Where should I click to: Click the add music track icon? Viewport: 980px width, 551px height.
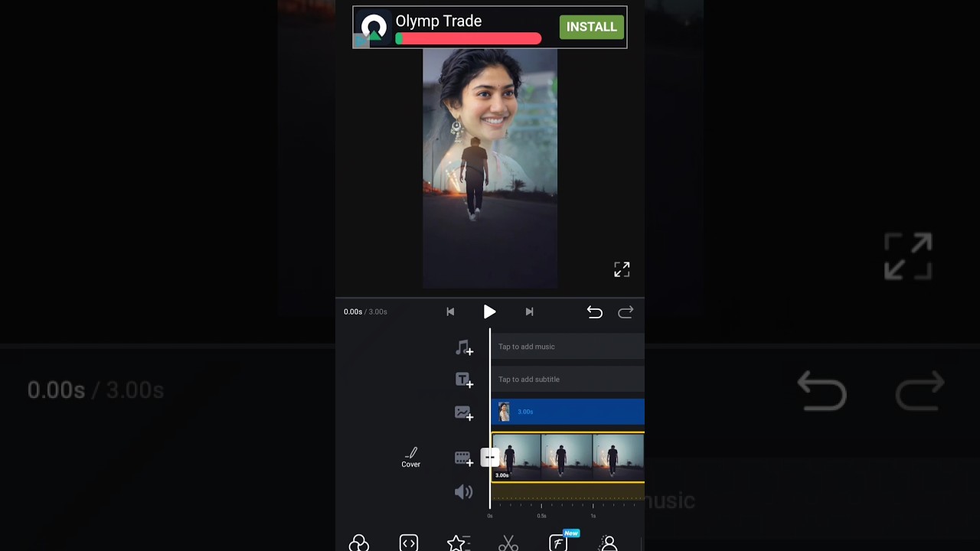pos(464,348)
